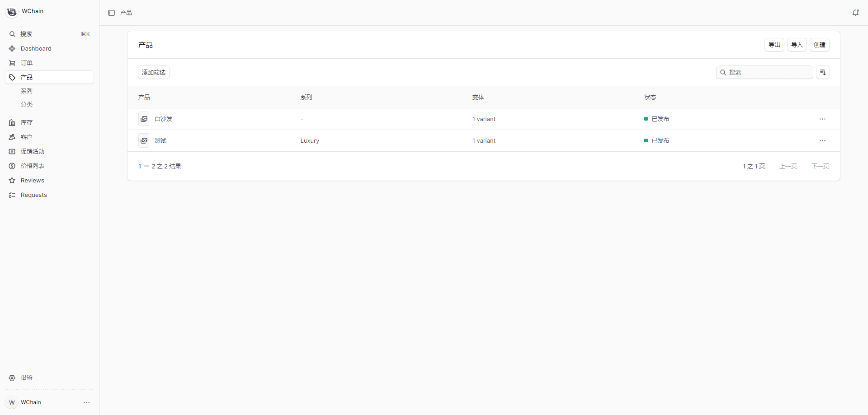Open Requests in sidebar
This screenshot has height=415, width=868.
34,195
